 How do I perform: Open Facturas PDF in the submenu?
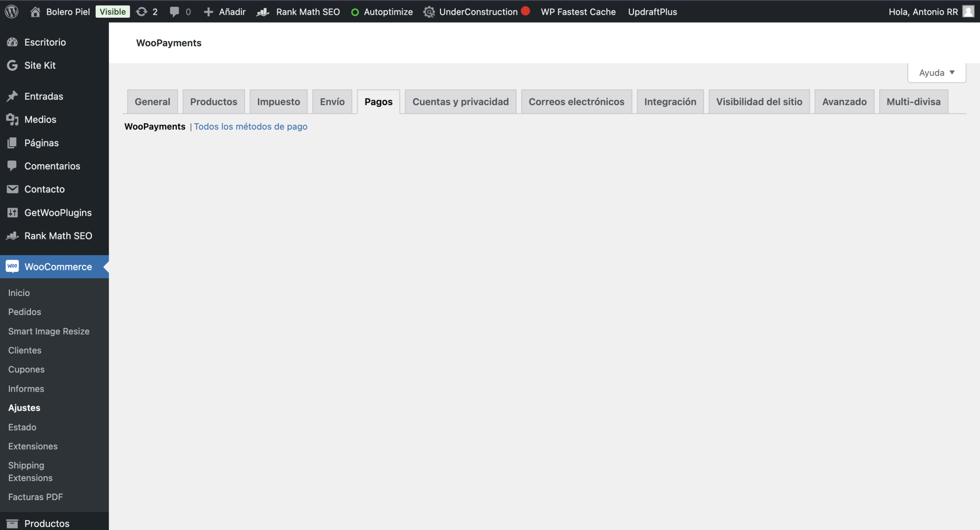(35, 497)
